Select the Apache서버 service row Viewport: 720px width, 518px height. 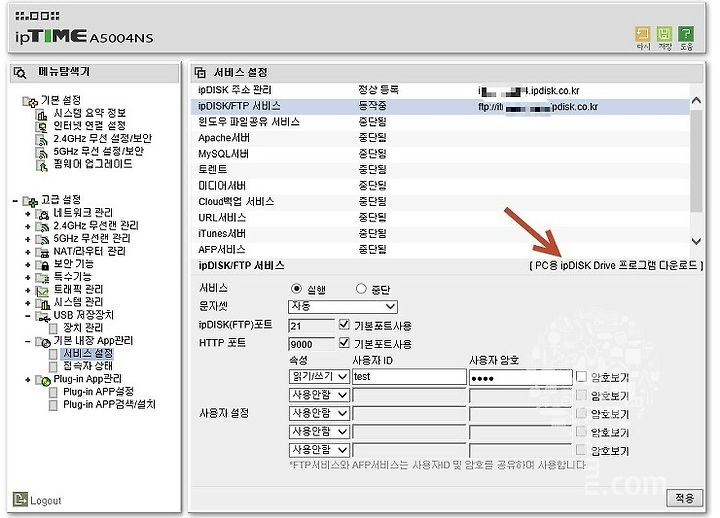click(440, 138)
